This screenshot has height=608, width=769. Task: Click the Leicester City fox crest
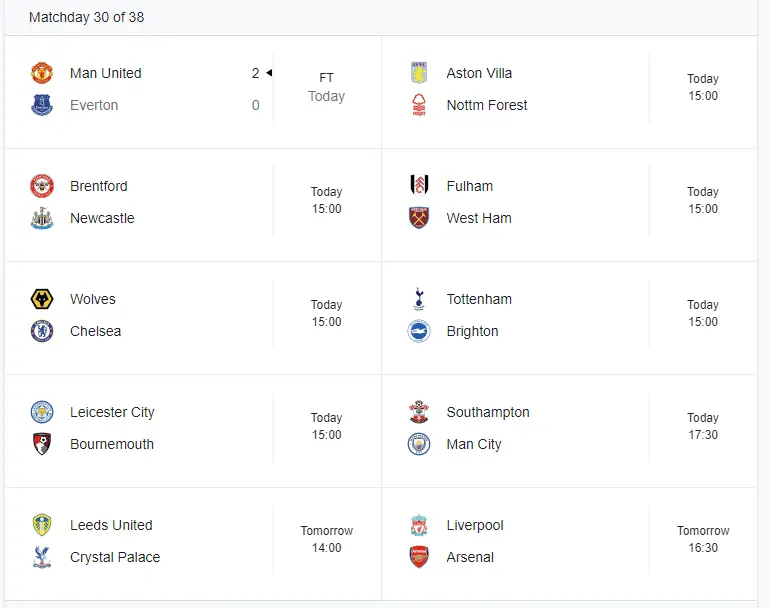(42, 412)
